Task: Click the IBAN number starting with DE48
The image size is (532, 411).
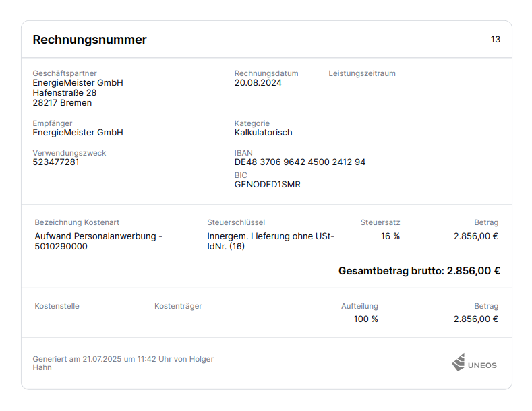Action: [x=300, y=162]
